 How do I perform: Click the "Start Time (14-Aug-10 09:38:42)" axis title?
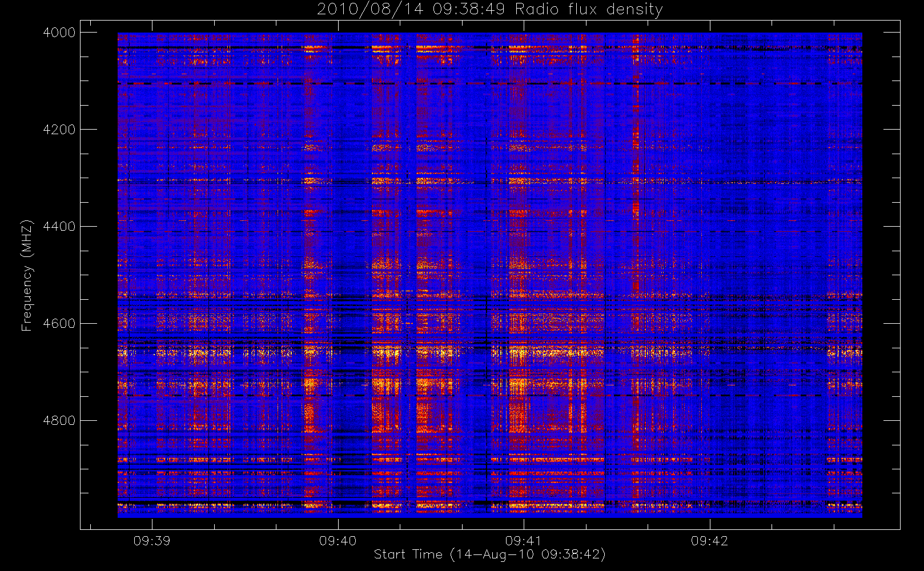click(490, 554)
